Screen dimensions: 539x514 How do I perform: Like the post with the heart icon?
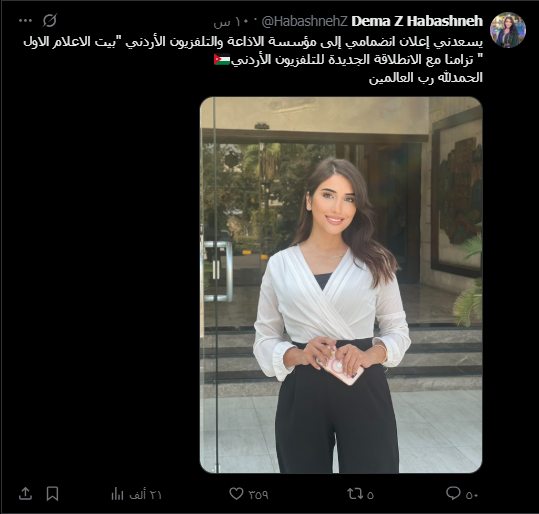click(x=236, y=494)
